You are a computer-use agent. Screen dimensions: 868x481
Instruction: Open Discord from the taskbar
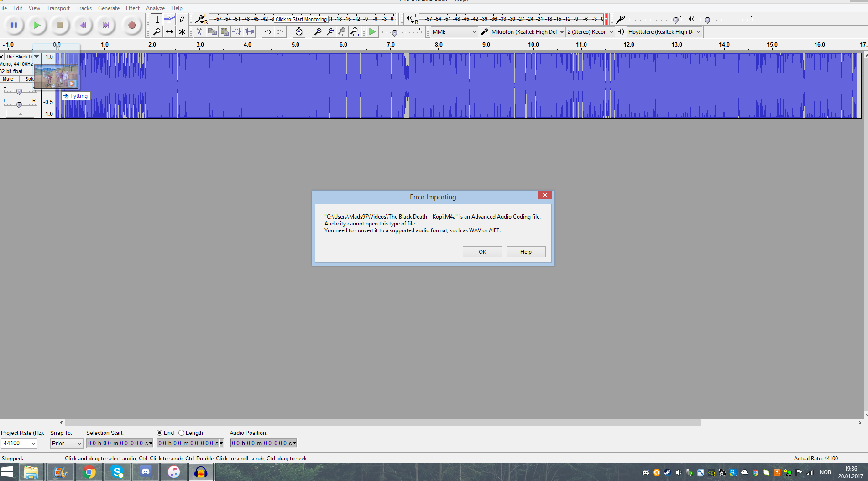(x=146, y=472)
